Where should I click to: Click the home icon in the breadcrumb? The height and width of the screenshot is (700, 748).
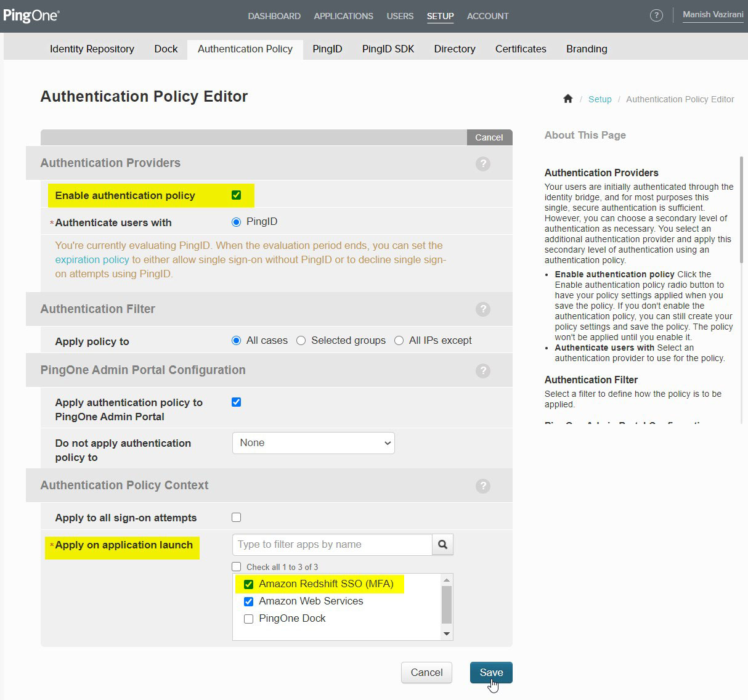(x=567, y=99)
